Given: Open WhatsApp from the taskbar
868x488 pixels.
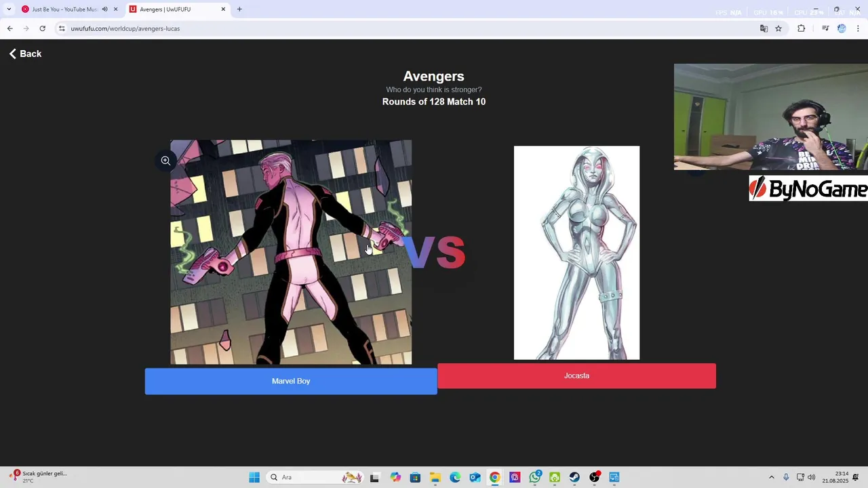Looking at the screenshot, I should (x=535, y=477).
